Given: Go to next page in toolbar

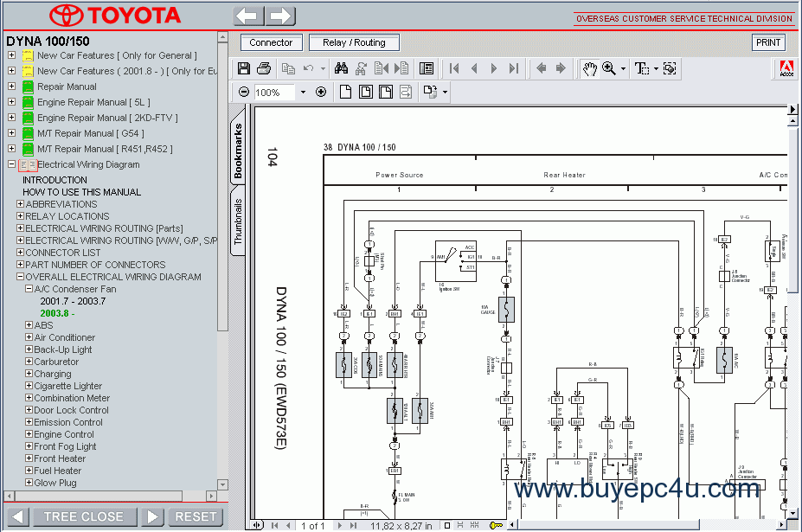Looking at the screenshot, I should (494, 68).
